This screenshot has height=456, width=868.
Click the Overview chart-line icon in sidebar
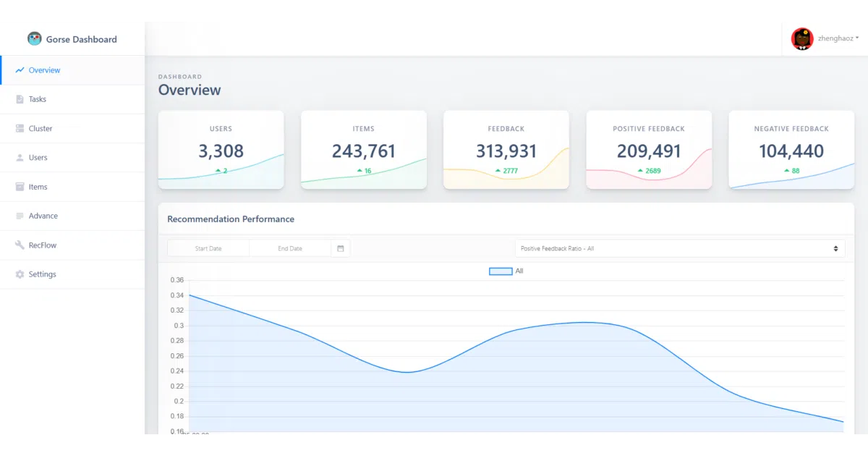click(20, 70)
